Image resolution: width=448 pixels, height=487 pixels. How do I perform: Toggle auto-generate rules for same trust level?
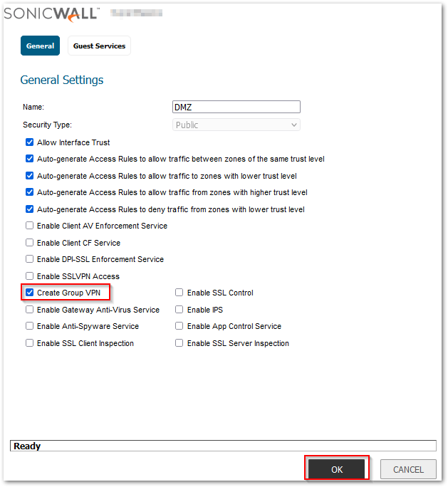point(30,159)
